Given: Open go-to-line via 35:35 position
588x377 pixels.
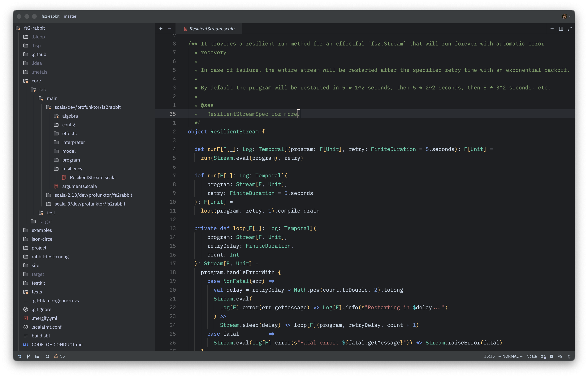Looking at the screenshot, I should point(489,356).
